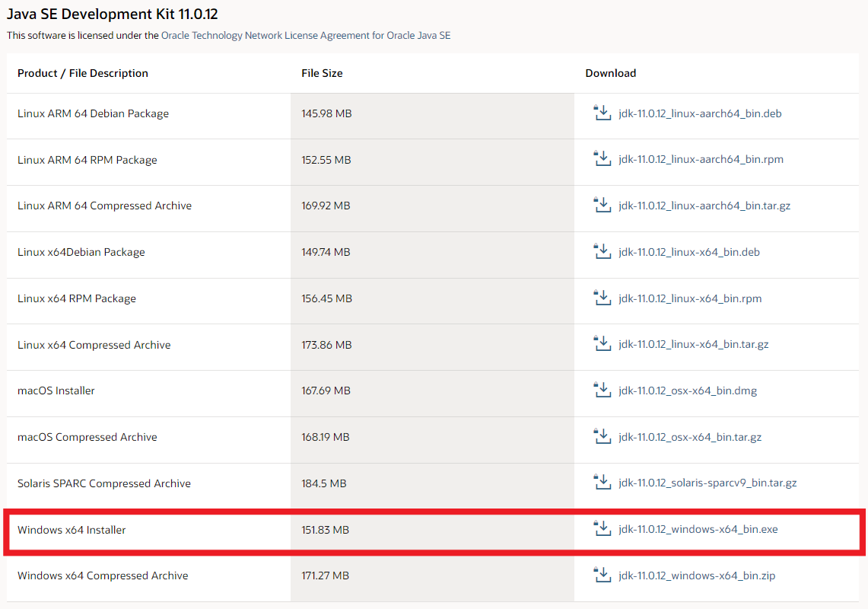Click download icon for linux-aarch64_bin.tar.gz
Viewport: 868px width, 609px height.
coord(602,205)
